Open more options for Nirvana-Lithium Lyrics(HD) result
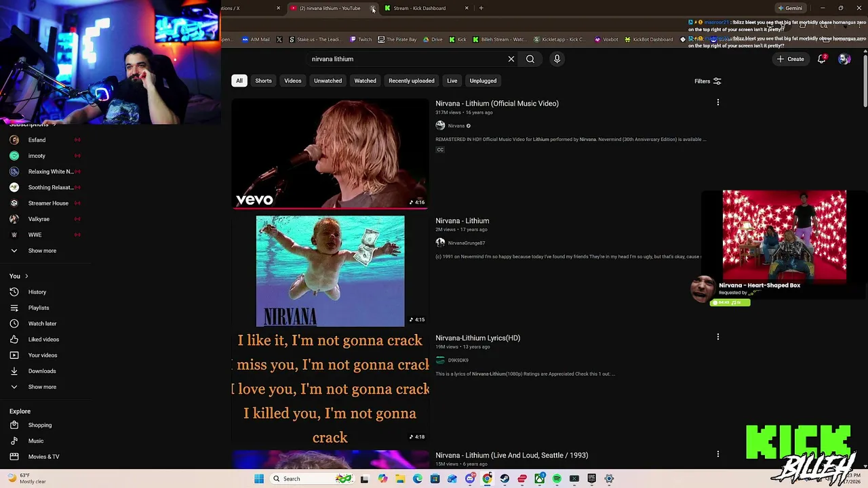 click(x=718, y=337)
